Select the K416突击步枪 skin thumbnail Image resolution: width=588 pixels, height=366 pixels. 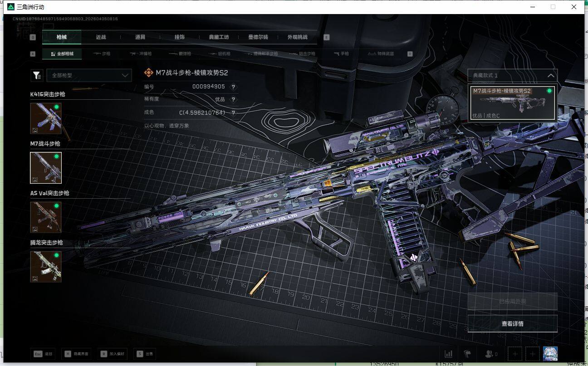(46, 118)
